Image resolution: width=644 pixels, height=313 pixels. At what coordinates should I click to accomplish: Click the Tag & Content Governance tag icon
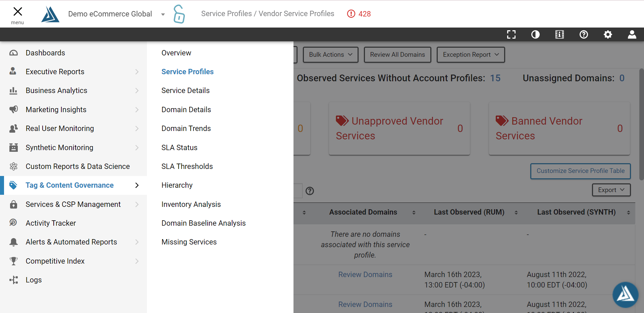click(13, 185)
